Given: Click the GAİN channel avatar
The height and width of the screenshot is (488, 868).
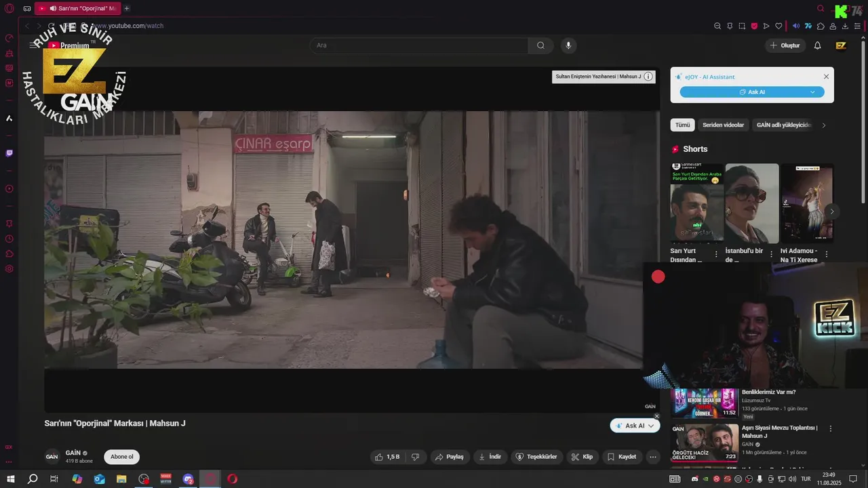Looking at the screenshot, I should click(52, 457).
